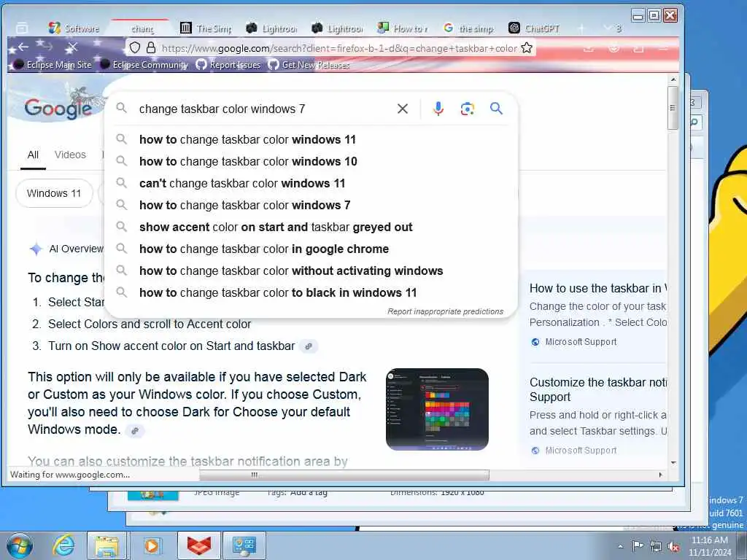
Task: Open the new tab plus button
Action: point(581,28)
